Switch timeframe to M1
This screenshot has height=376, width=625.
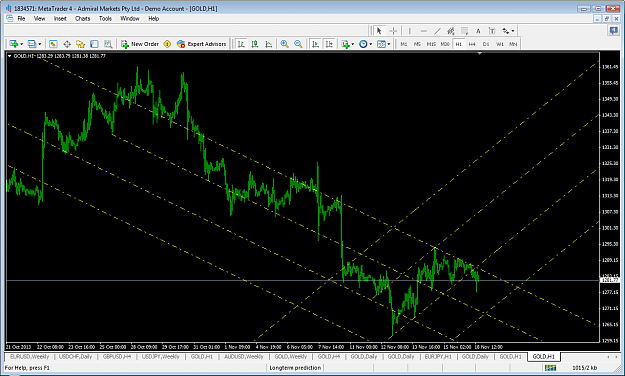(x=404, y=44)
